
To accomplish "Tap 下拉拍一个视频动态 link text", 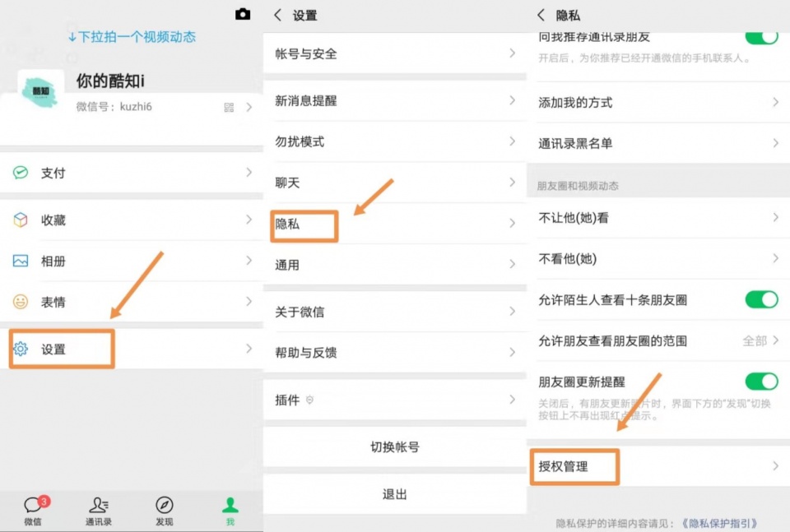I will (x=132, y=37).
